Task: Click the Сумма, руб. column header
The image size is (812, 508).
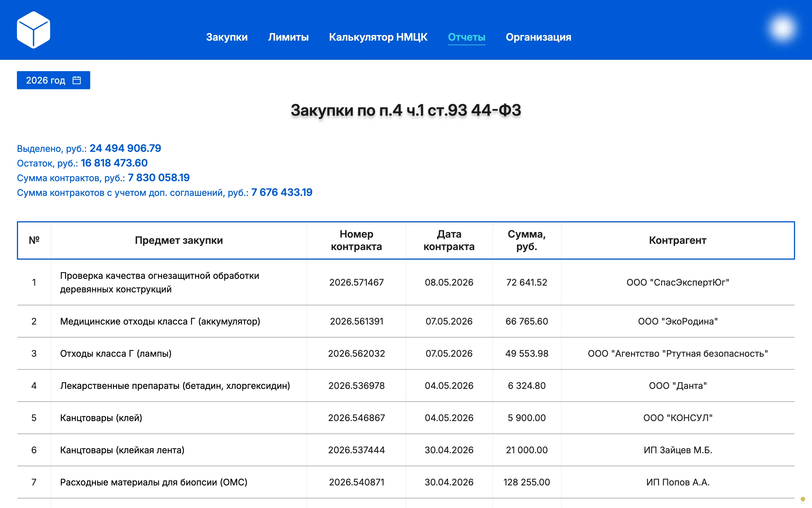Action: click(x=527, y=240)
